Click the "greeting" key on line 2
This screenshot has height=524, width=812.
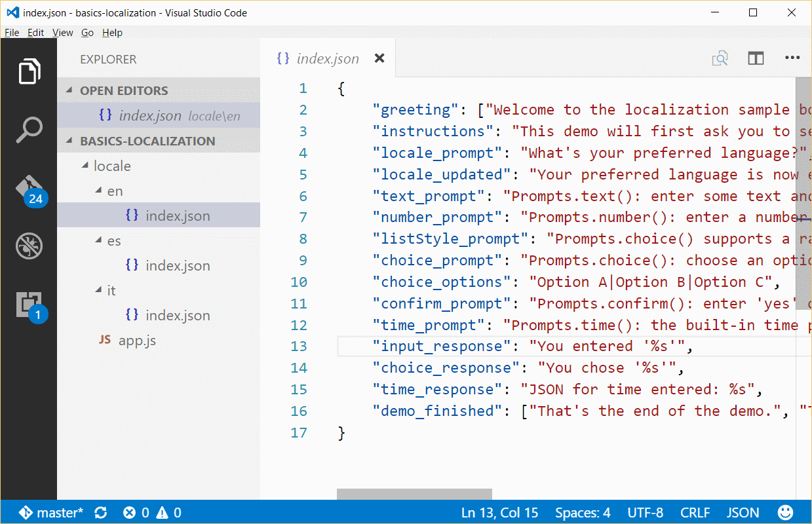(x=416, y=110)
